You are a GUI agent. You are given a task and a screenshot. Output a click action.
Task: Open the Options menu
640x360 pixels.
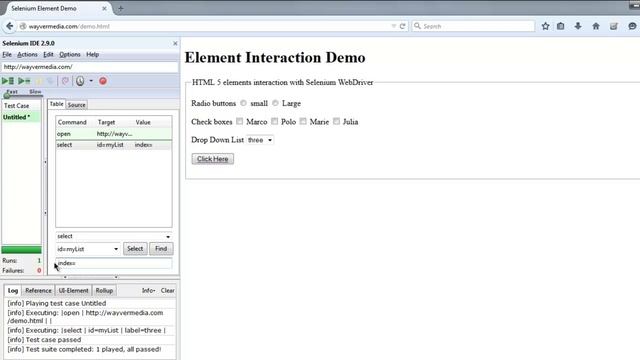point(70,54)
